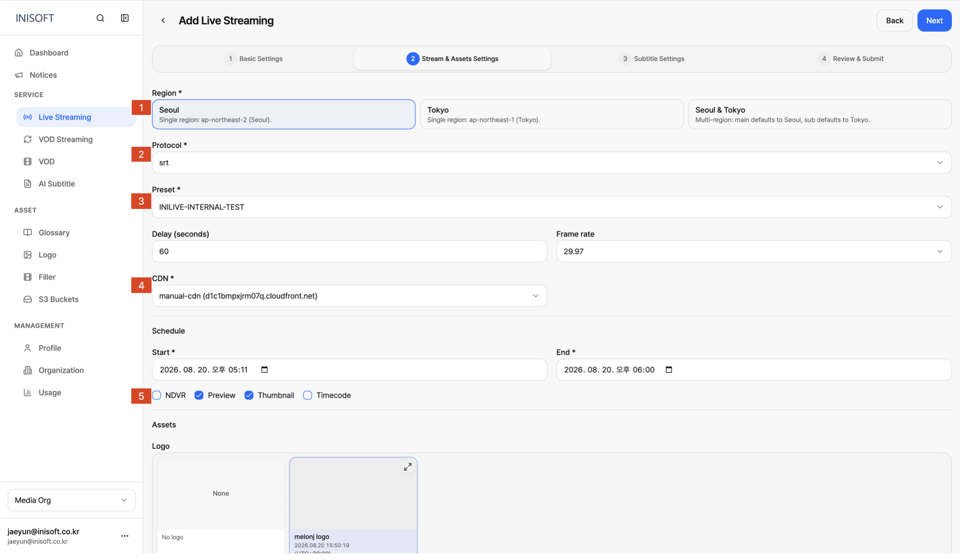
Task: Go to Subtitle Settings step
Action: pyautogui.click(x=651, y=59)
